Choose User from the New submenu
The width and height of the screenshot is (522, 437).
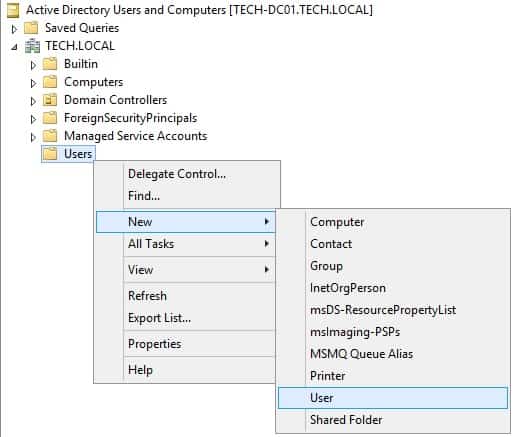point(393,398)
